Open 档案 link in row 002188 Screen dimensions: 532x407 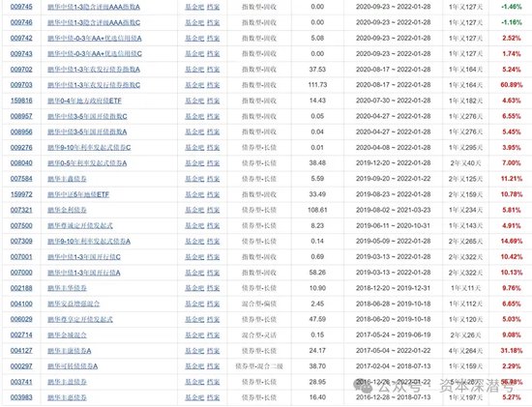(213, 288)
